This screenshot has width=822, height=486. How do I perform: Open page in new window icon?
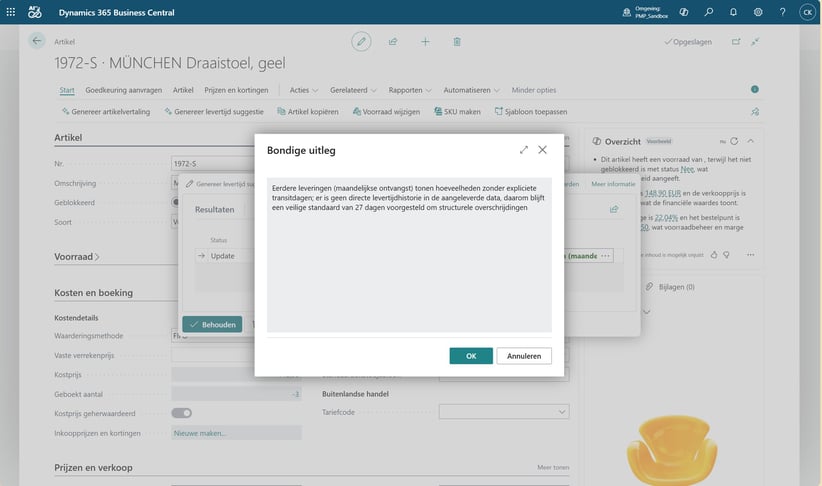pos(736,41)
